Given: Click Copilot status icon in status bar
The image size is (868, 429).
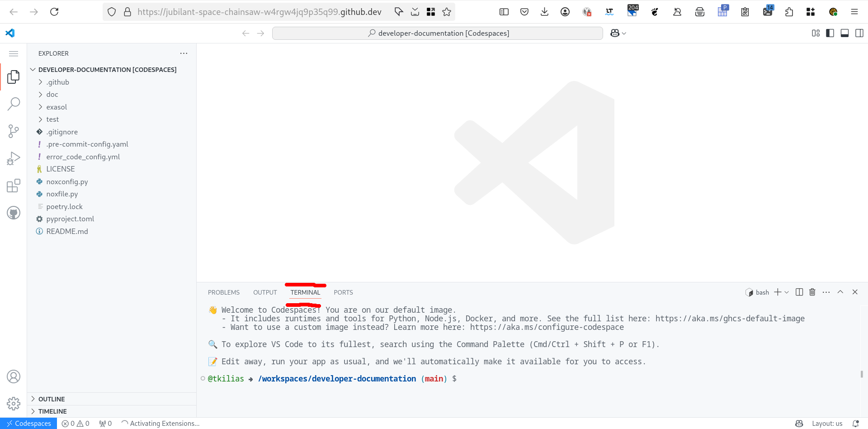Looking at the screenshot, I should (799, 424).
